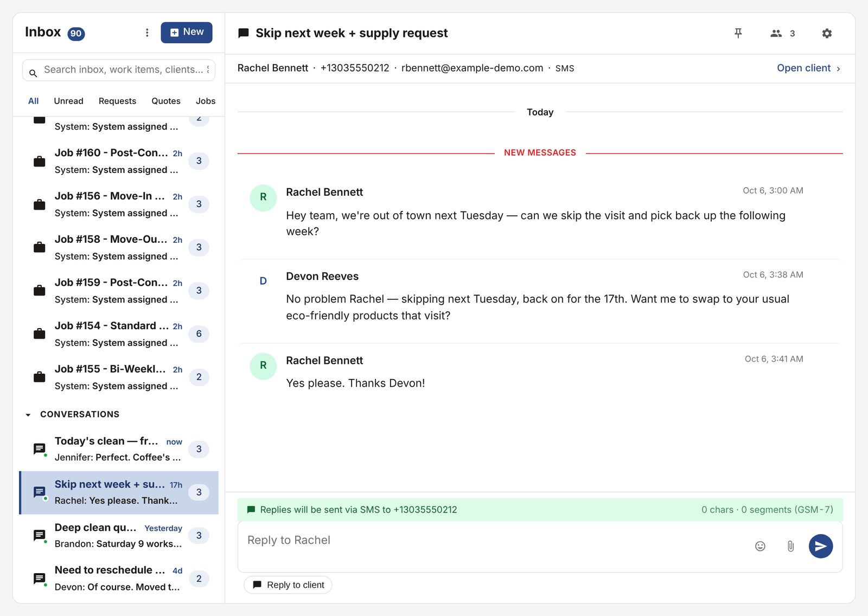The width and height of the screenshot is (868, 616).
Task: Click the search magnifier icon
Action: 33,73
